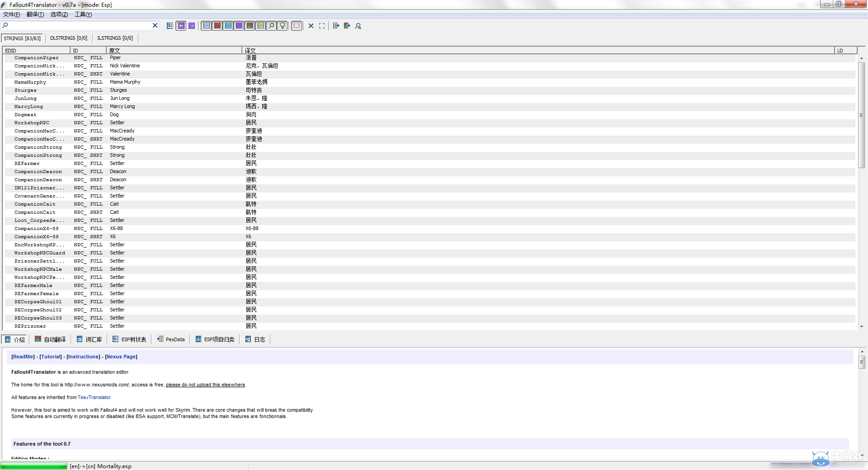This screenshot has width=868, height=470.
Task: Sort by the 译文 column header
Action: point(538,50)
